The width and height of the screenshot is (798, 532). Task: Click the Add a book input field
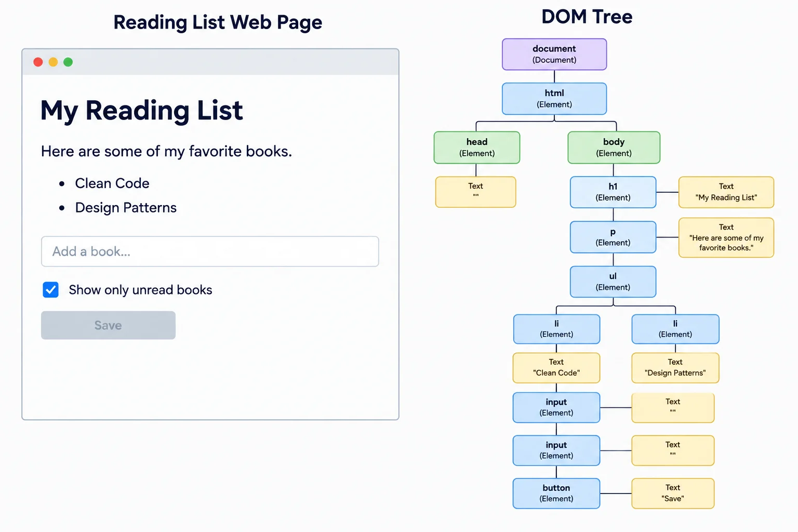click(210, 251)
